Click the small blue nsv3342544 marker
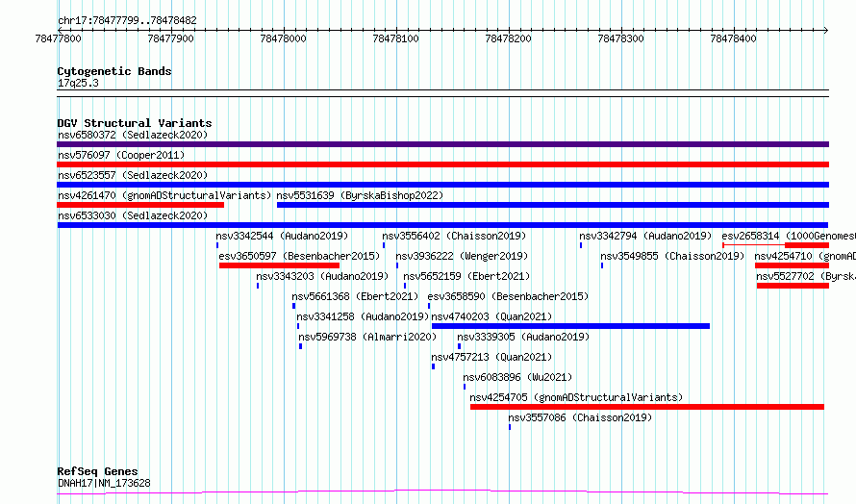 (x=217, y=245)
